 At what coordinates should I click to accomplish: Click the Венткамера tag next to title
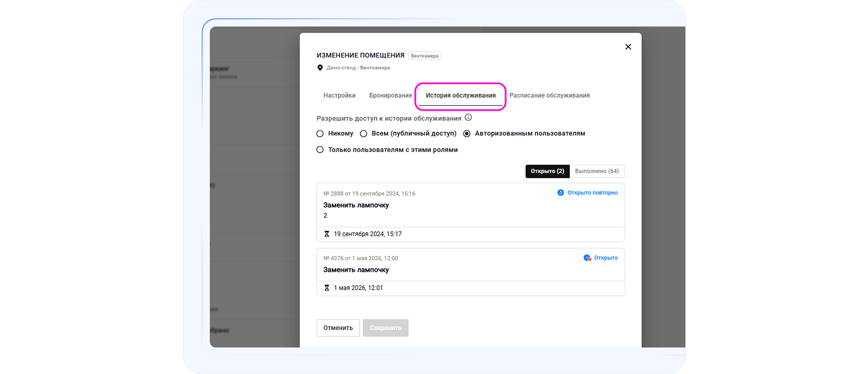[x=424, y=56]
